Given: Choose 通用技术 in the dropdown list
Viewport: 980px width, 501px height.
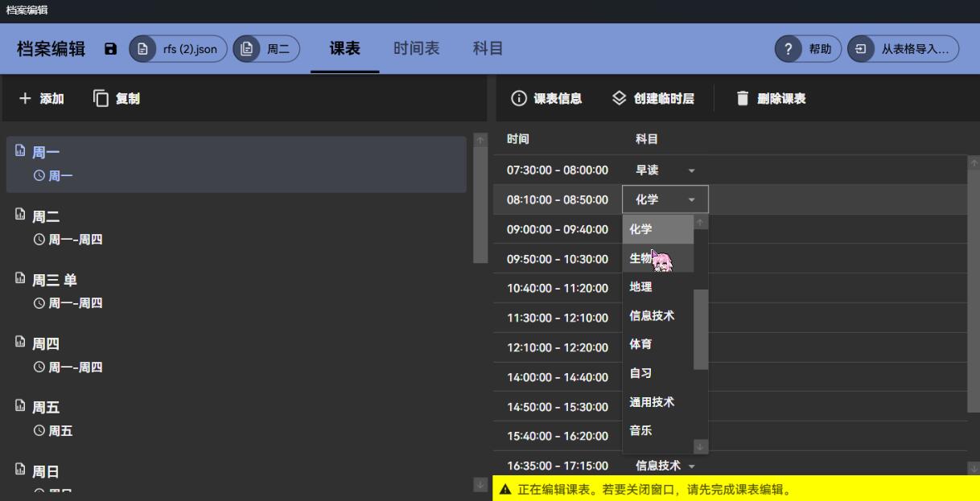Looking at the screenshot, I should click(x=658, y=402).
